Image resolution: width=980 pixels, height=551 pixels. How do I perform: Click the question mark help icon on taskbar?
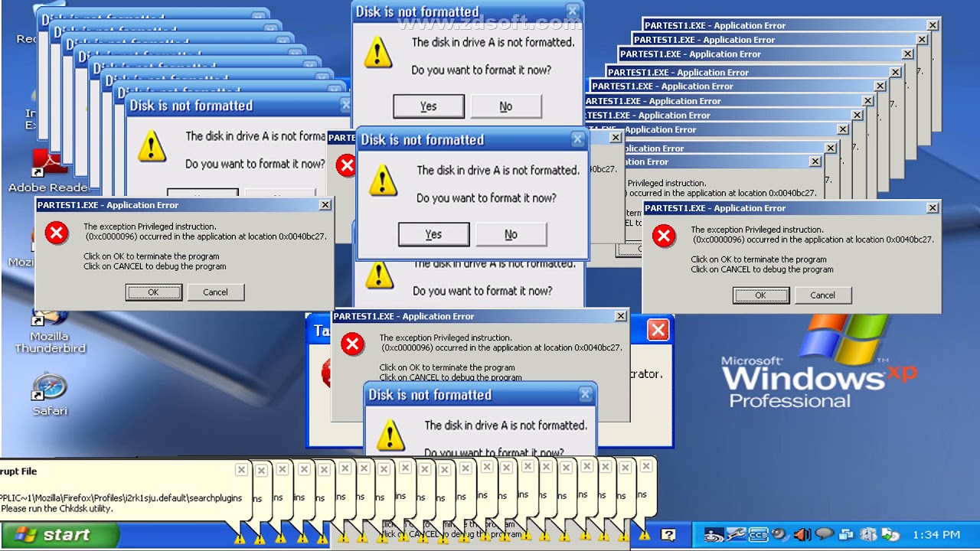coord(668,535)
